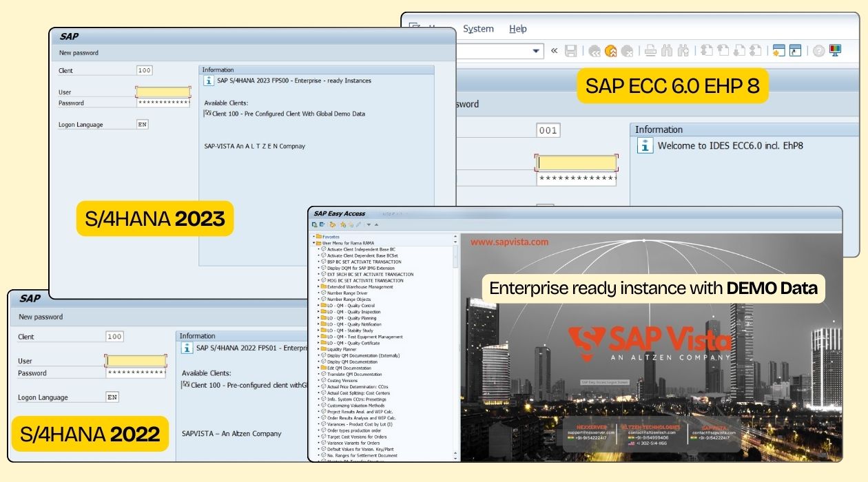Image resolution: width=868 pixels, height=482 pixels.
Task: Open the command field dropdown in ECC window
Action: (x=537, y=51)
